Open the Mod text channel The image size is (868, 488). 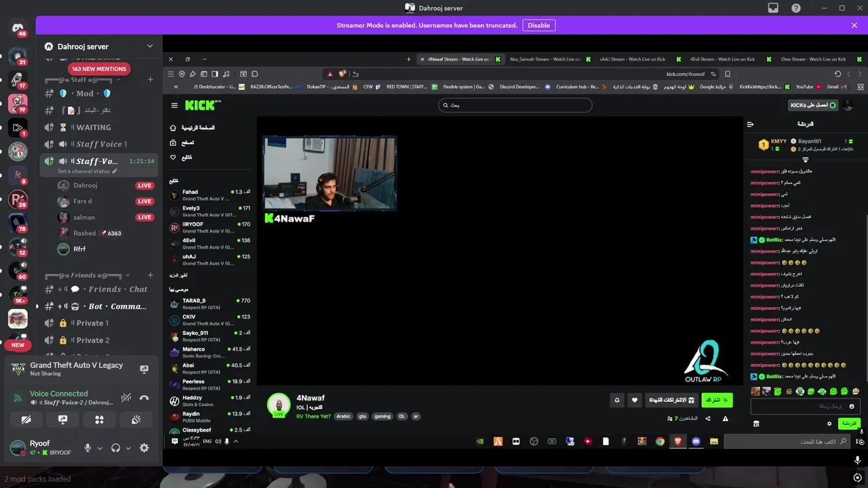coord(99,94)
